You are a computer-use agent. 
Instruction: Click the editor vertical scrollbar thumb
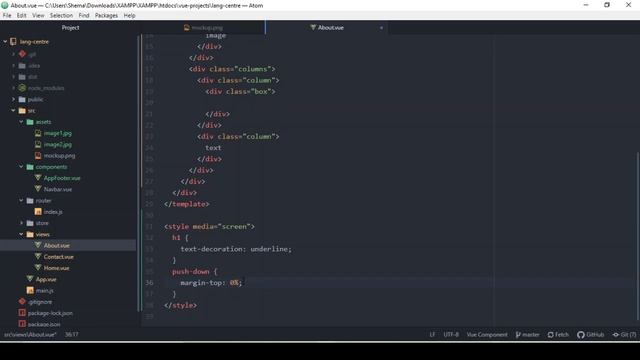click(638, 236)
